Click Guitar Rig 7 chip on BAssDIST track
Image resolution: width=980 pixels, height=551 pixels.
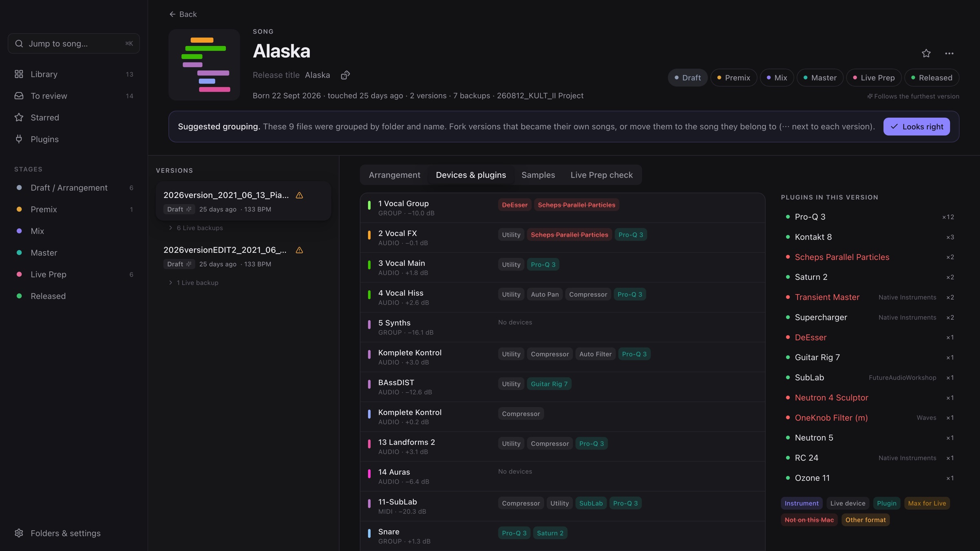[x=549, y=384]
